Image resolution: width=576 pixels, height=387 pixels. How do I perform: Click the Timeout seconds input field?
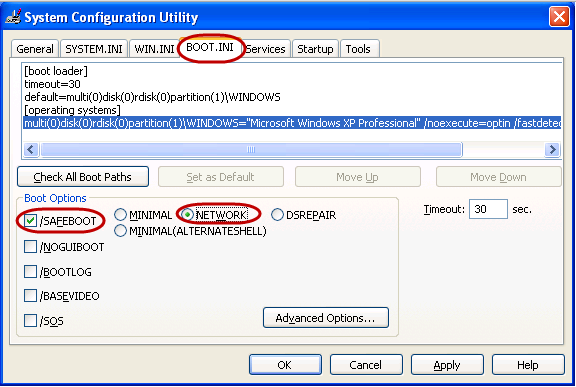point(488,209)
